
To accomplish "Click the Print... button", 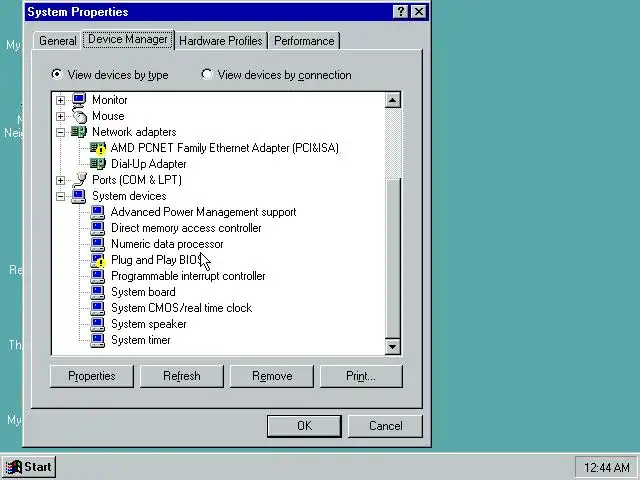I will coord(361,376).
